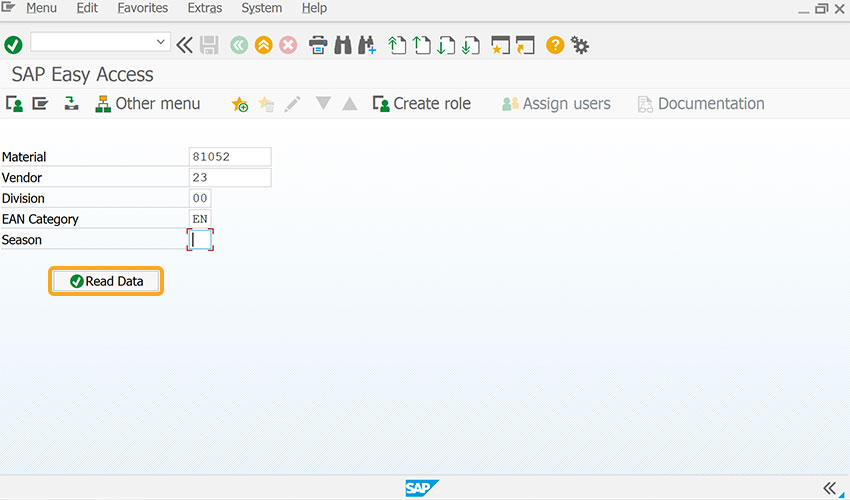Viewport: 850px width, 500px height.
Task: Click the Vendor input field
Action: tap(230, 177)
